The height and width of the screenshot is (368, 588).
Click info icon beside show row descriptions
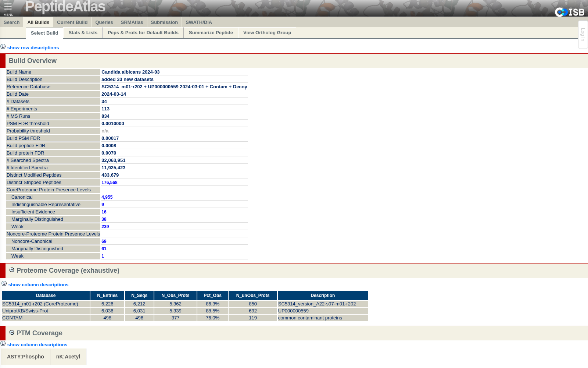point(3,47)
